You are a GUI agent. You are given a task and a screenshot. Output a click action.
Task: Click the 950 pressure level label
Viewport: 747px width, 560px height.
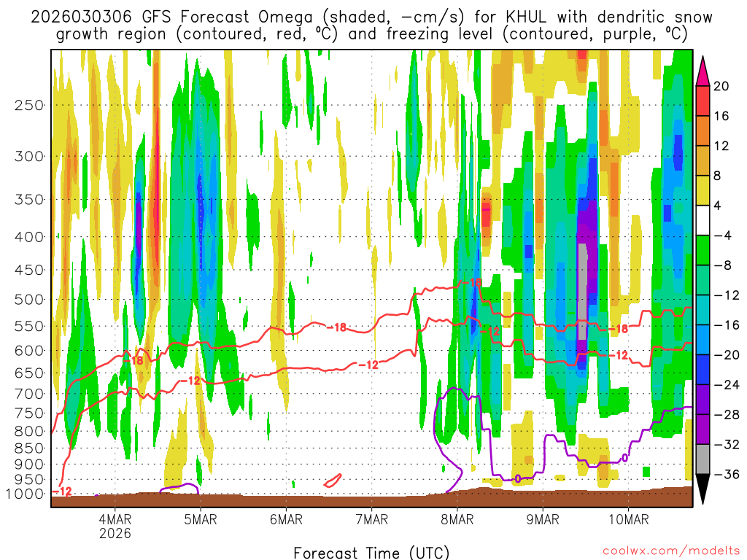29,480
